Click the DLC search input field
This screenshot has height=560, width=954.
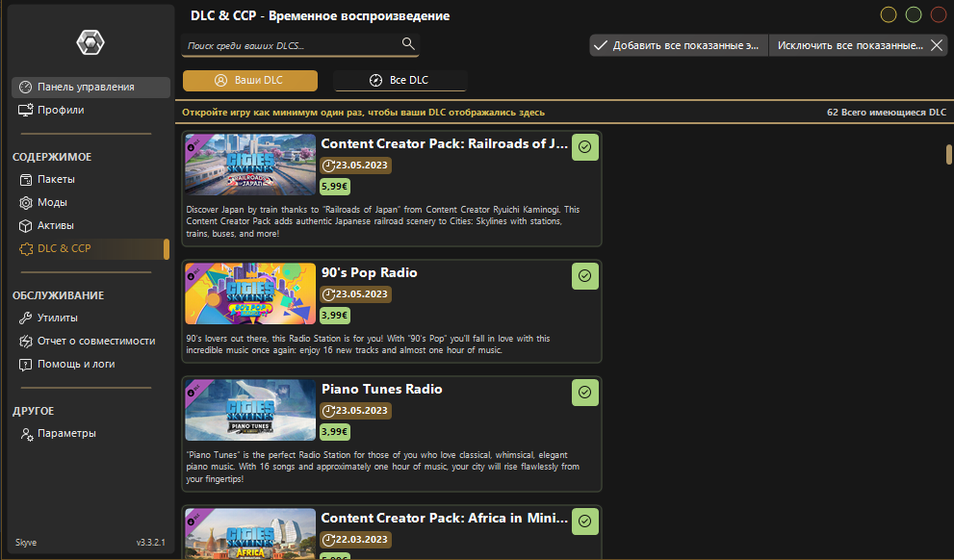tap(292, 45)
